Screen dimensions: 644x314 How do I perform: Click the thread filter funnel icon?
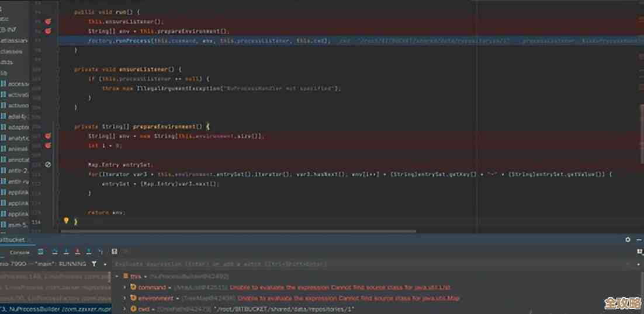pyautogui.click(x=94, y=264)
